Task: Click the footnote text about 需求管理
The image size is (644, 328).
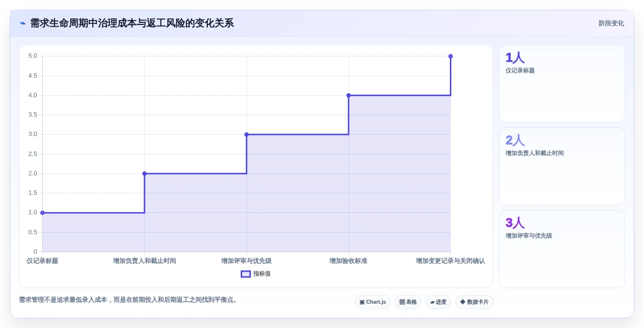Action: point(129,300)
